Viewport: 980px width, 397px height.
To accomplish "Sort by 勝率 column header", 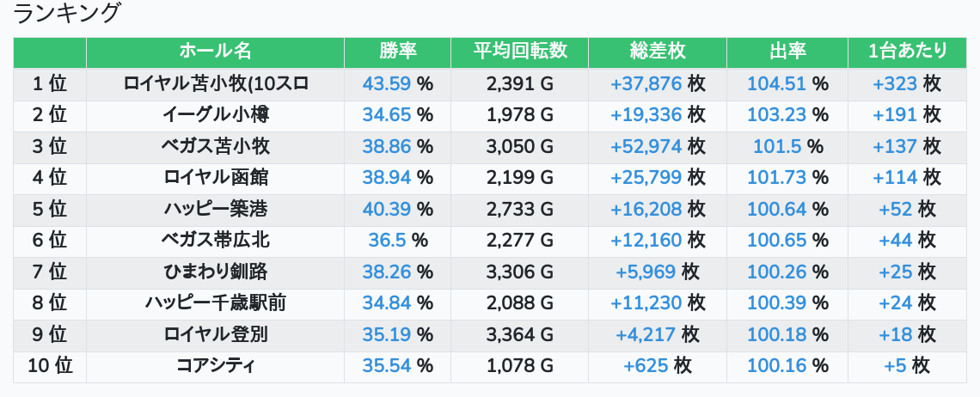I will click(x=397, y=52).
